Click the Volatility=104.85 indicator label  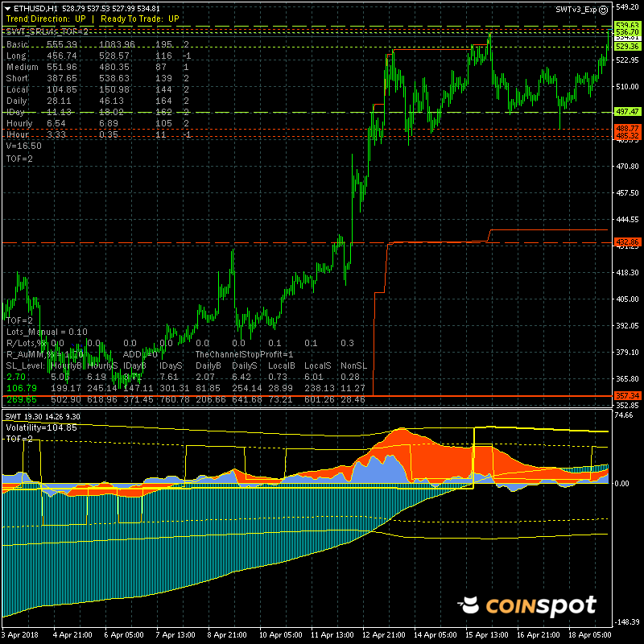tap(40, 427)
